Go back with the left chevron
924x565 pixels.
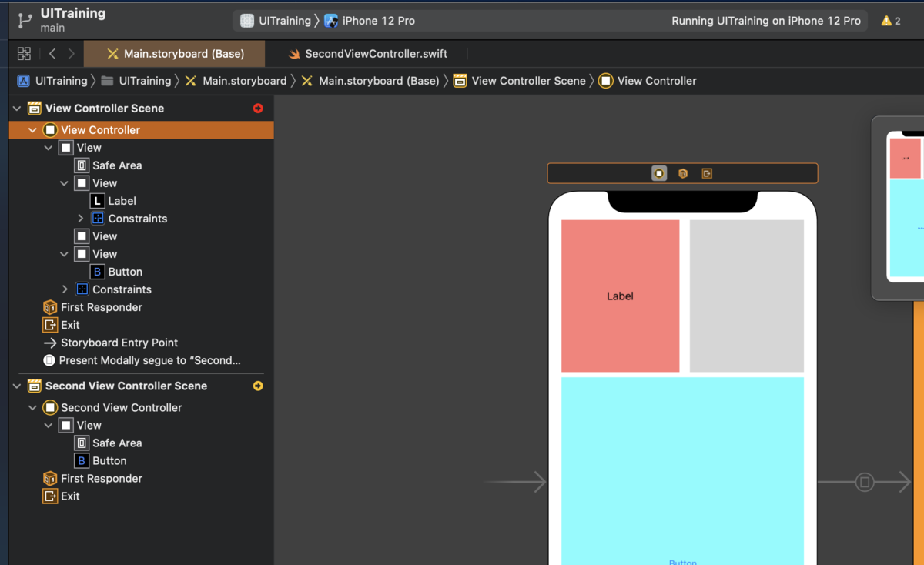point(52,54)
